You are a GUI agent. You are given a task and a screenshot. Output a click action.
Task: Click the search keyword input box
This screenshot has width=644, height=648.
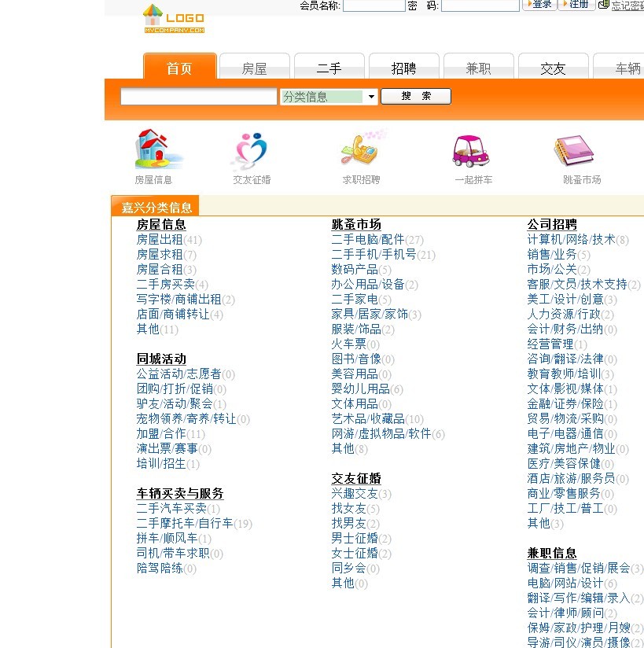coord(198,97)
